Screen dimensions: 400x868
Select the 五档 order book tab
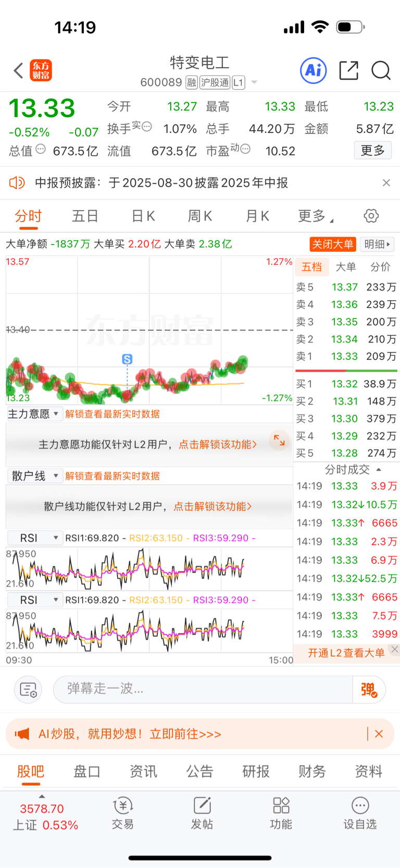[x=312, y=267]
